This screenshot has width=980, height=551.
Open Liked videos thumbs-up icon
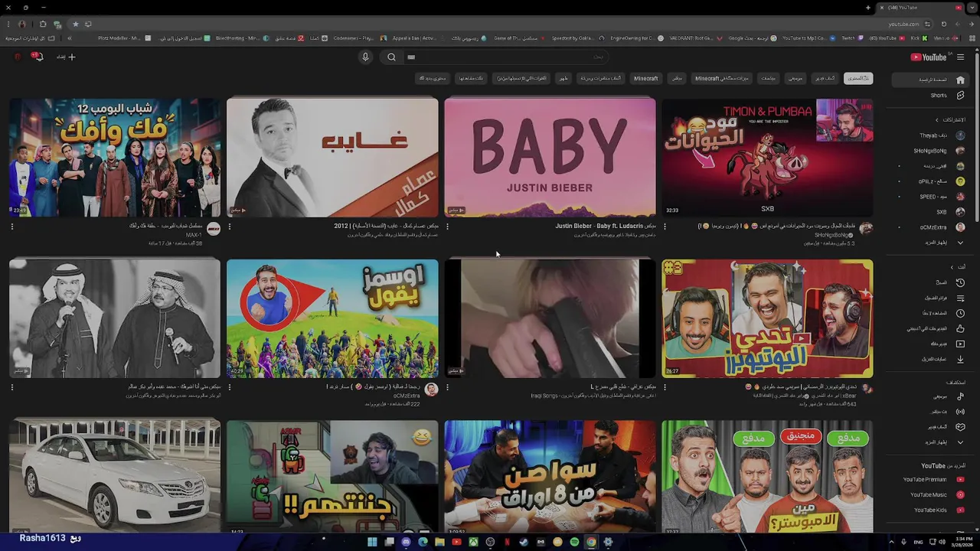(x=960, y=328)
